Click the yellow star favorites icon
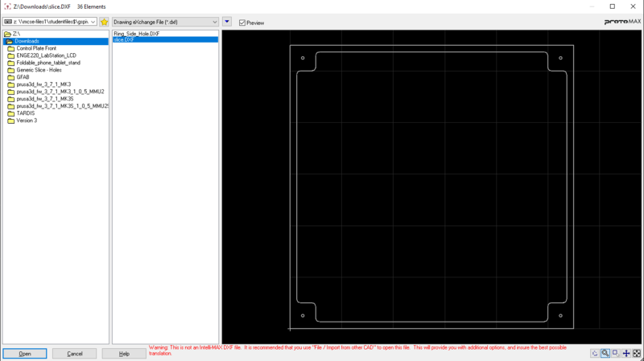Screen dimensions: 644x361 pyautogui.click(x=105, y=22)
